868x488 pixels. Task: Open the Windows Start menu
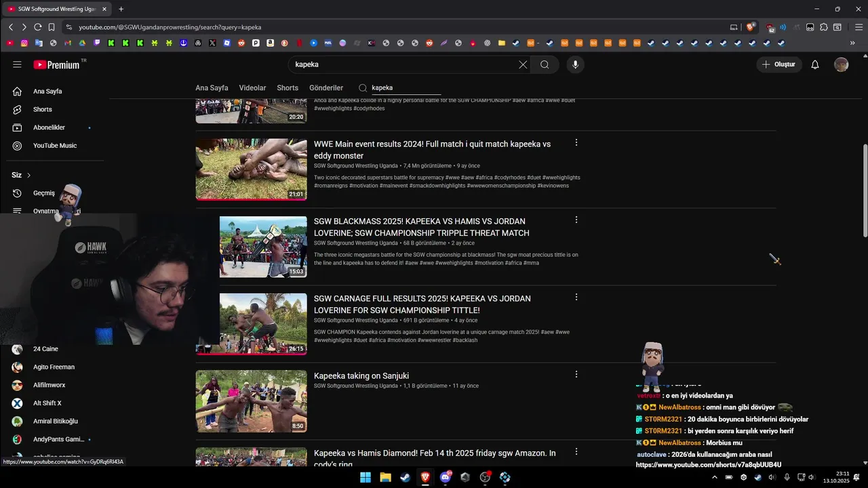tap(366, 477)
